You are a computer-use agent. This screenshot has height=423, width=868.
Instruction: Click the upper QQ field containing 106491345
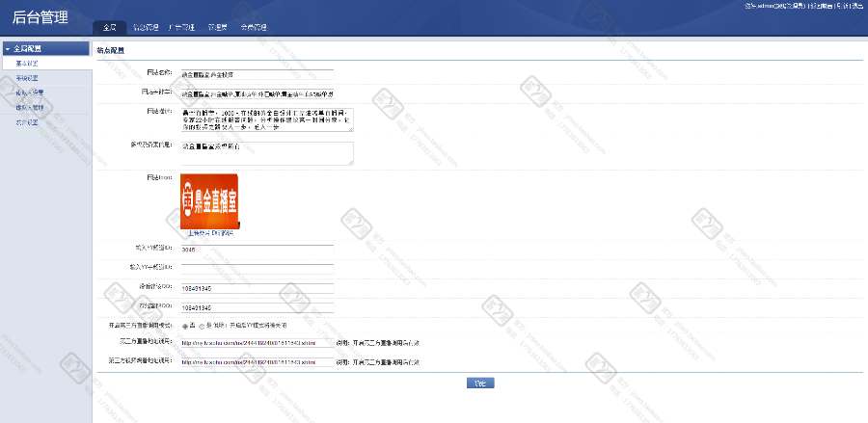[258, 289]
